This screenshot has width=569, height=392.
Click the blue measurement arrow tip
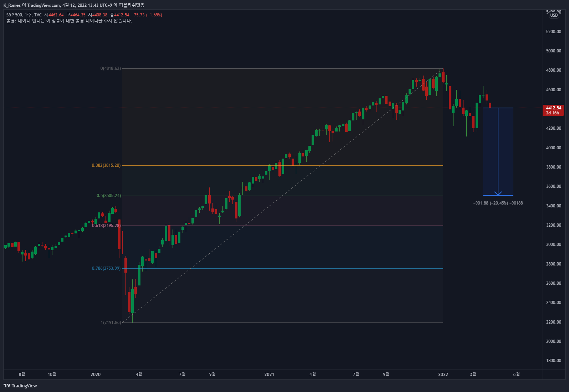(x=498, y=194)
